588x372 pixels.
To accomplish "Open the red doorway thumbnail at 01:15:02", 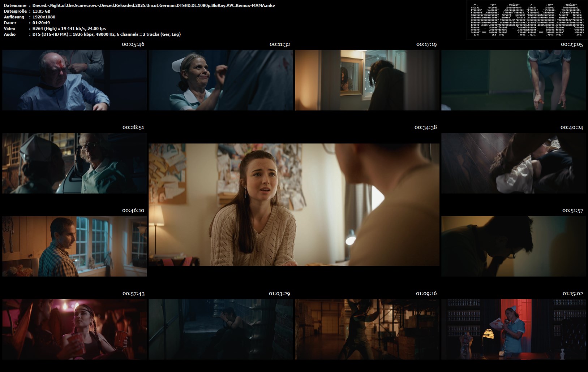I will click(x=514, y=329).
